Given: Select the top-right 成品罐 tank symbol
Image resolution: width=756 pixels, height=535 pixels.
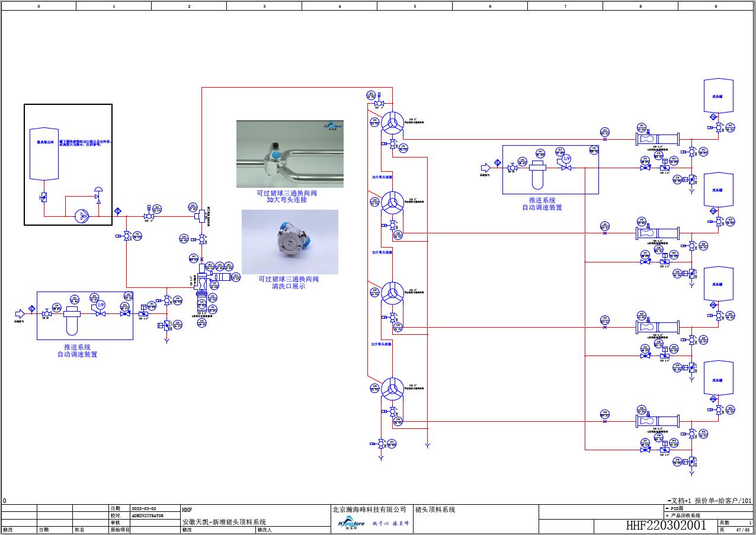Looking at the screenshot, I should pyautogui.click(x=718, y=95).
